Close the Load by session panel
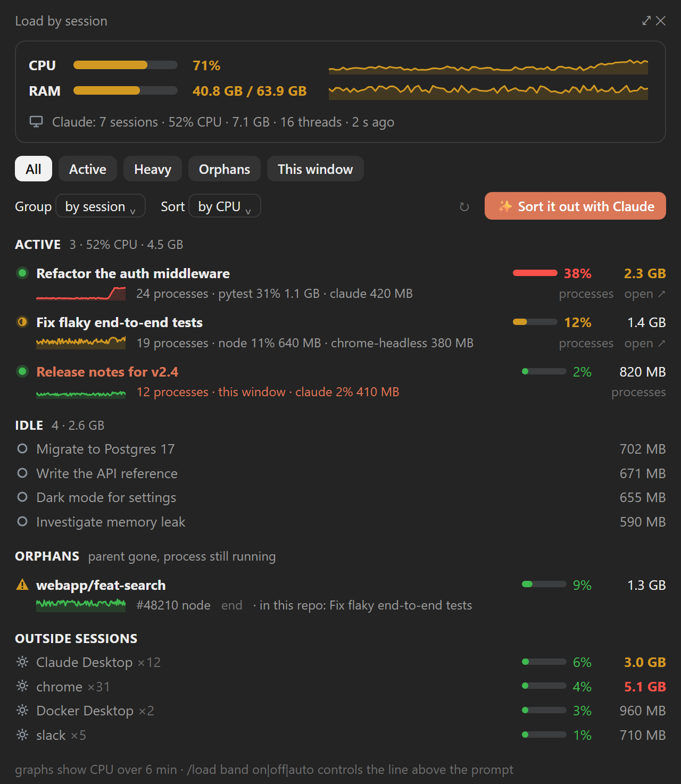Image resolution: width=681 pixels, height=784 pixels. click(661, 21)
